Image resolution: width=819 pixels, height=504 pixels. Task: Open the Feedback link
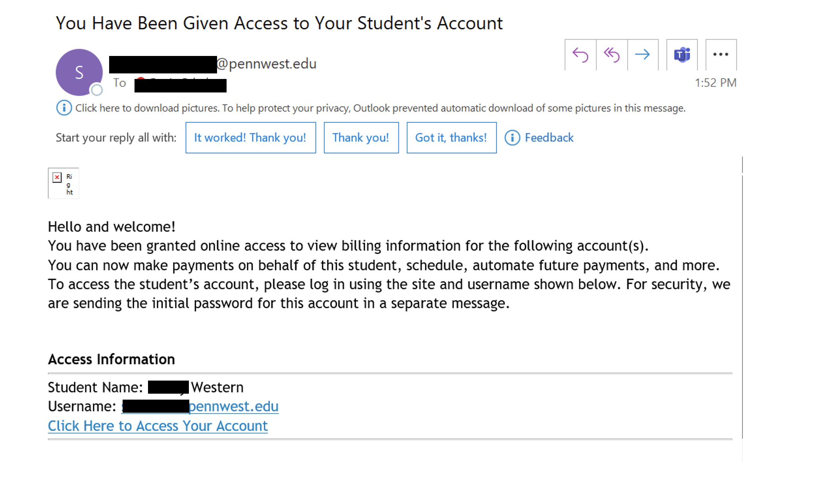pos(549,138)
